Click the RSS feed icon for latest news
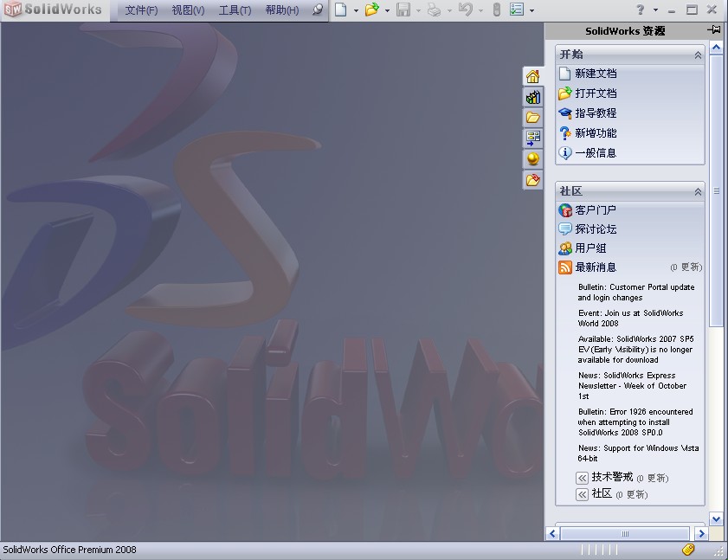 coord(565,267)
